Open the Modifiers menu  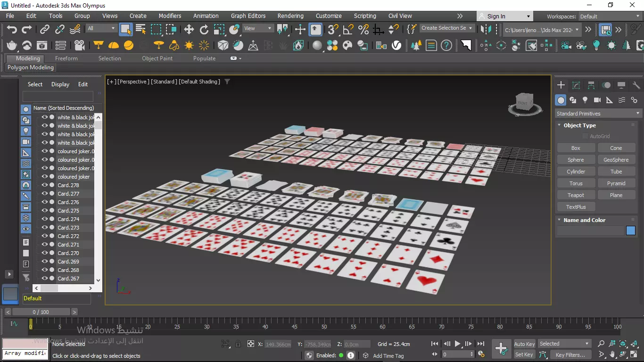[170, 16]
